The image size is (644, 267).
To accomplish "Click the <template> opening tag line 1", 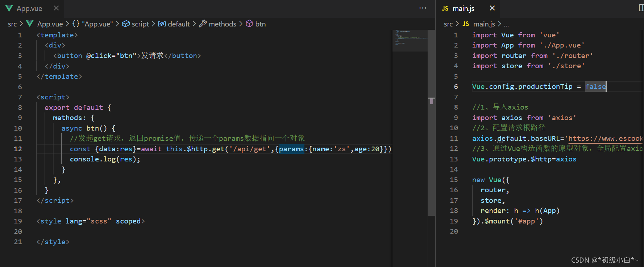I will (x=57, y=35).
